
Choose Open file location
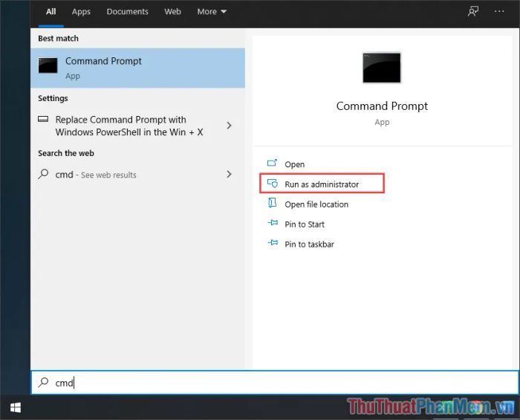[316, 204]
